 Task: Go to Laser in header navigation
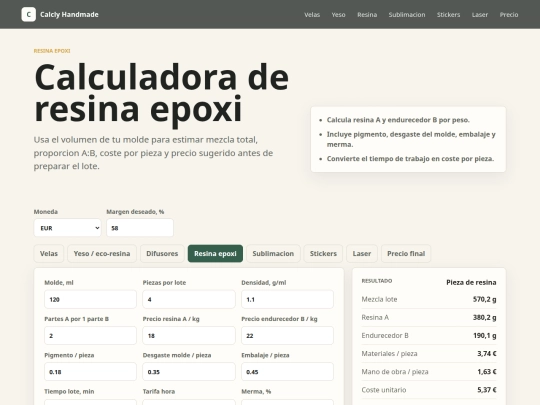click(480, 15)
